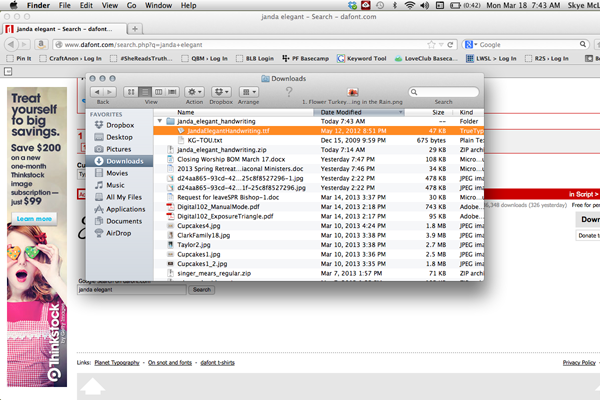Image resolution: width=600 pixels, height=400 pixels.
Task: Switch Finder to icon view
Action: (131, 92)
